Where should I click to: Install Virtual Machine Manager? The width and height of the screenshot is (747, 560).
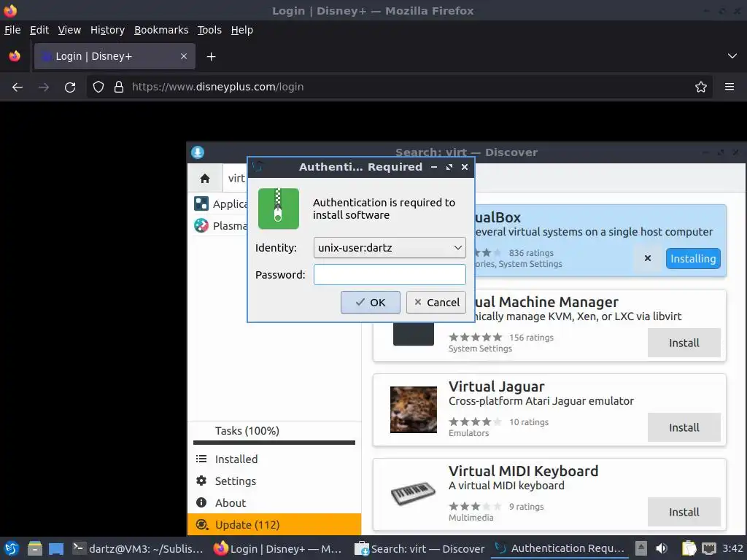point(684,343)
